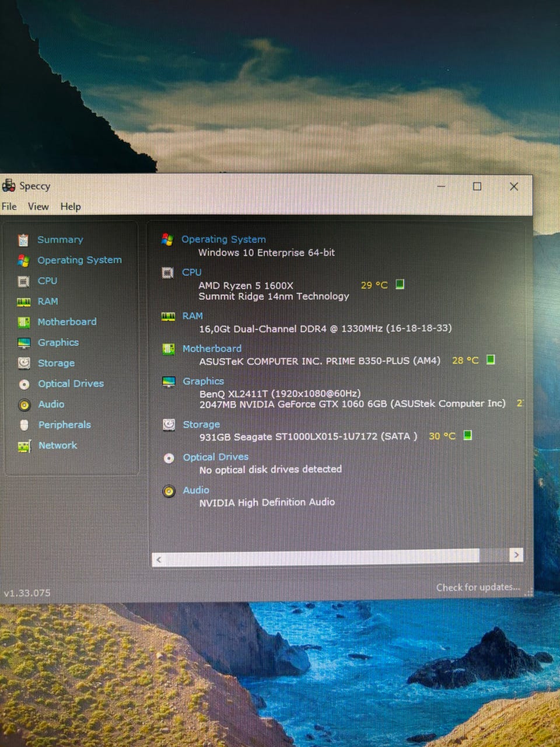The width and height of the screenshot is (560, 747).
Task: Select Storage section in the sidebar
Action: click(x=56, y=363)
